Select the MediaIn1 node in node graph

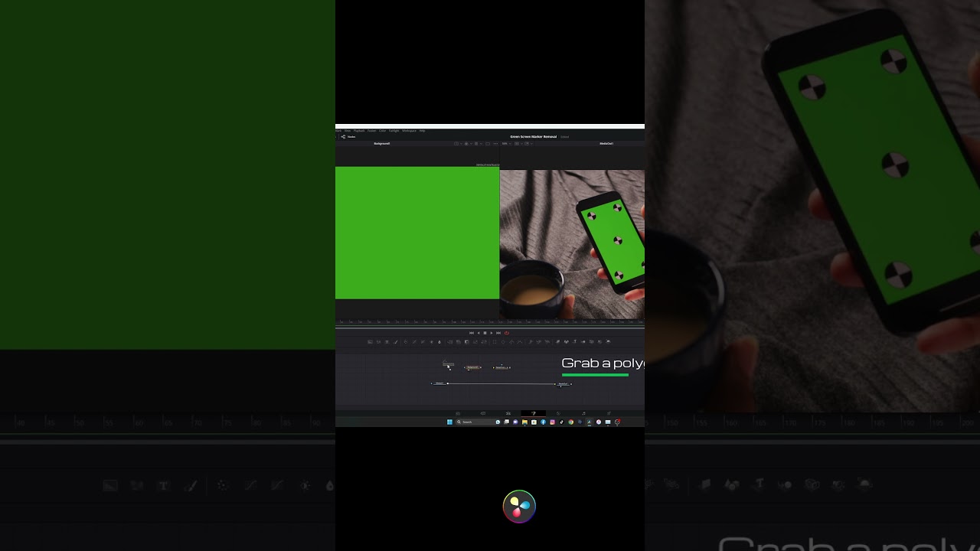click(439, 383)
